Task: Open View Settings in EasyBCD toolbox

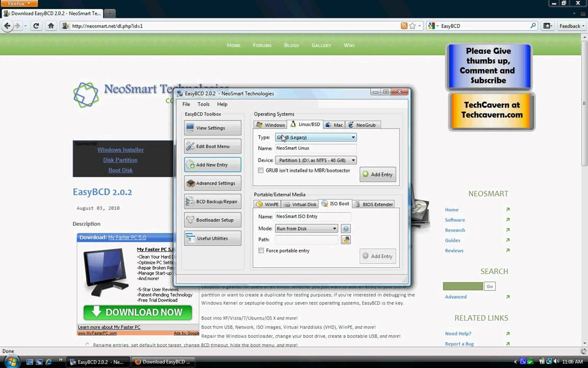Action: [212, 128]
